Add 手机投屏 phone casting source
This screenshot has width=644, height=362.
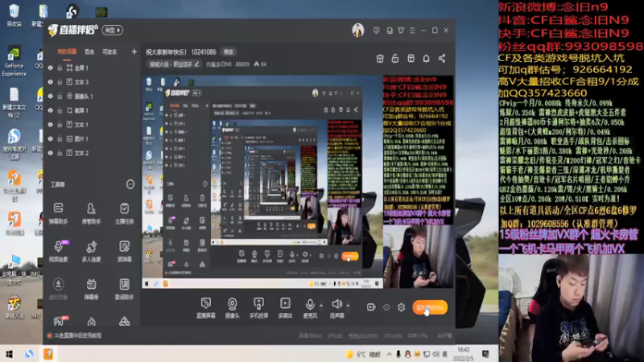coord(258,308)
